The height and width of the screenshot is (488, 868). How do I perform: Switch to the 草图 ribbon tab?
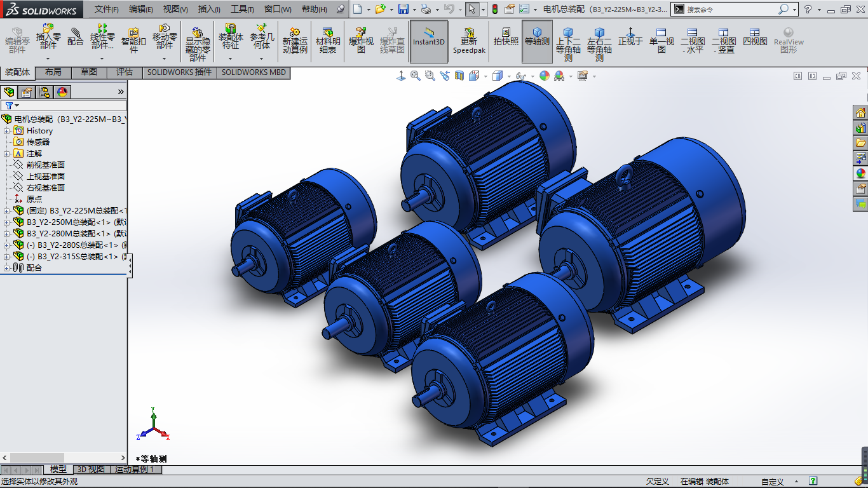(89, 72)
